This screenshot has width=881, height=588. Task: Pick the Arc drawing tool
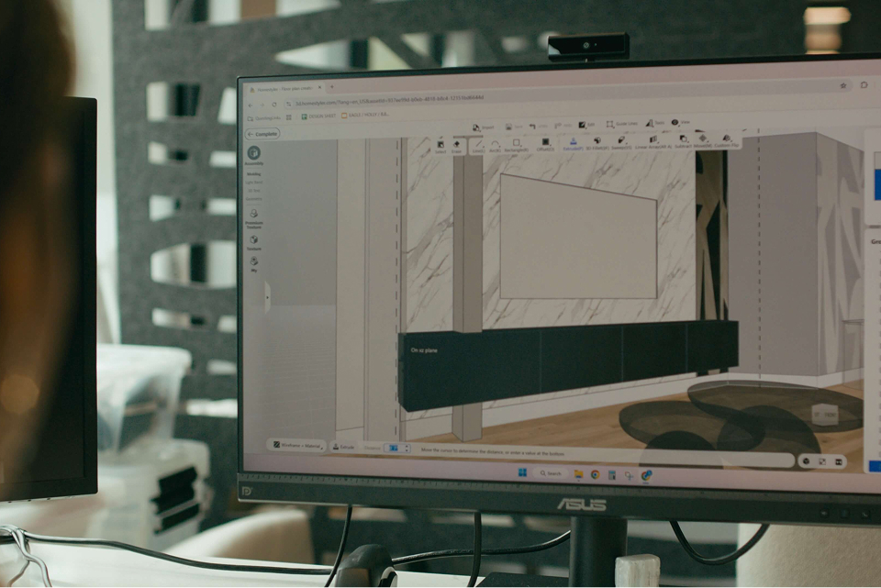point(496,145)
